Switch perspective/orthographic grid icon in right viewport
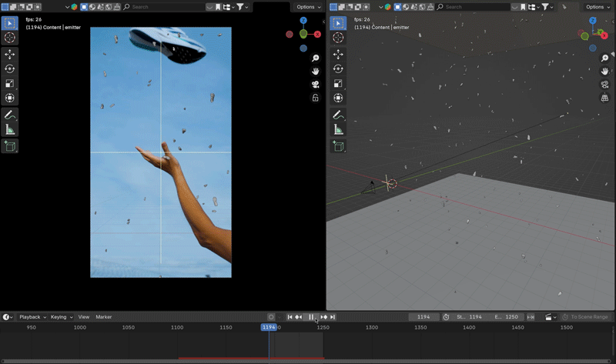616x364 pixels. 604,98
